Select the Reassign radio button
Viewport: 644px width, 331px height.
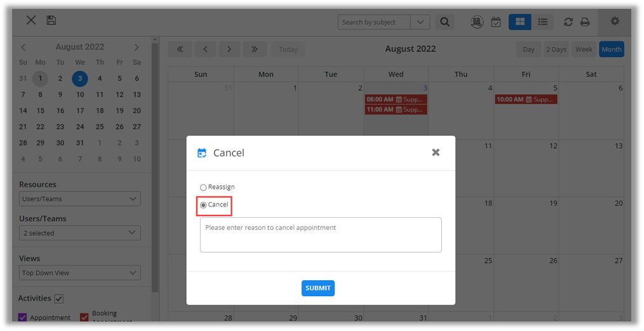point(203,187)
